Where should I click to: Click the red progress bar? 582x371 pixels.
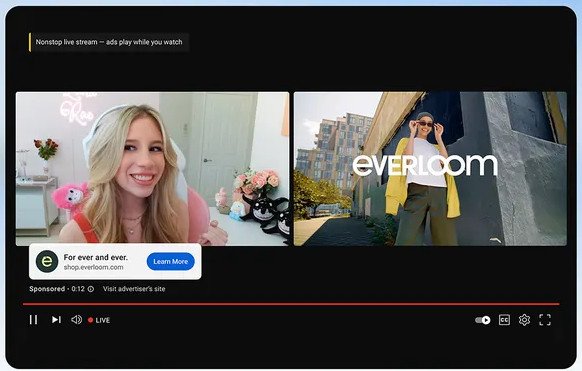coord(291,304)
